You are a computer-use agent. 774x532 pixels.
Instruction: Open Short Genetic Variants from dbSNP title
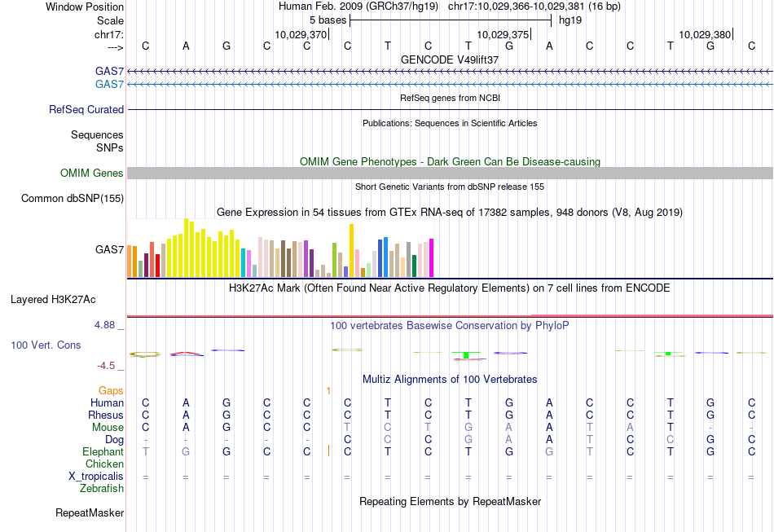(450, 187)
